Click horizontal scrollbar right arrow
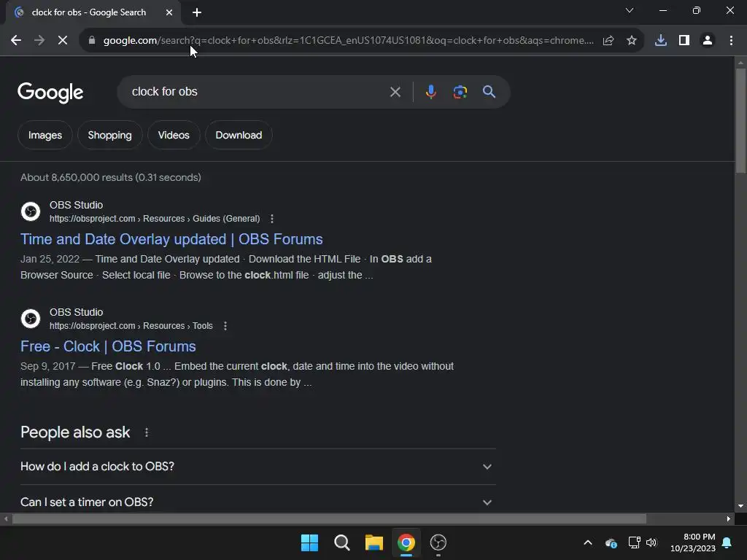This screenshot has height=560, width=747. click(x=729, y=519)
